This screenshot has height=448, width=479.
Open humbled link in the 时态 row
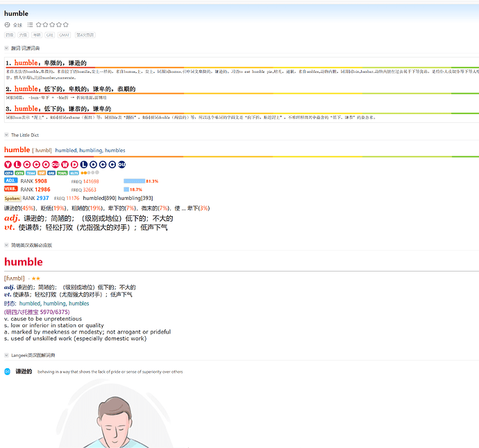pyautogui.click(x=30, y=304)
